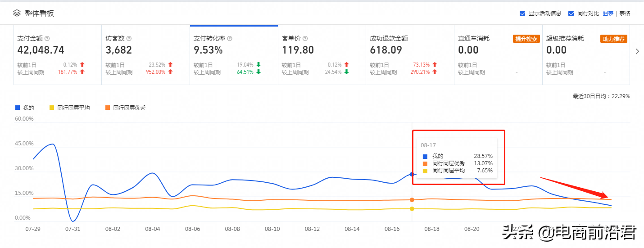Click the 整体看板 layers icon
Image resolution: width=644 pixels, height=248 pixels.
point(17,13)
